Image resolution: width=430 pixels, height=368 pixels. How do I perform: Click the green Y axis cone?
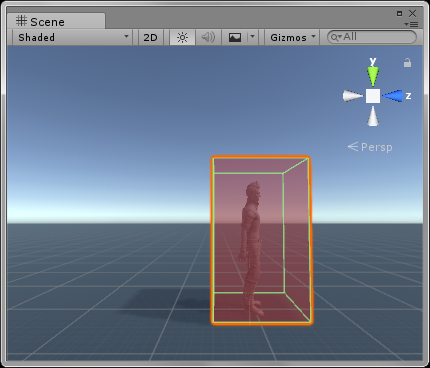[x=373, y=76]
